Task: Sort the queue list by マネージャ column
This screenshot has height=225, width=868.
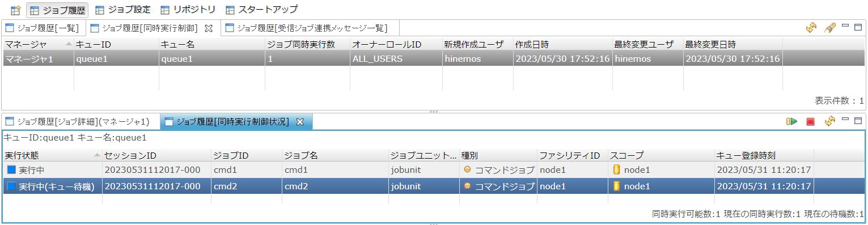Action: tap(38, 44)
